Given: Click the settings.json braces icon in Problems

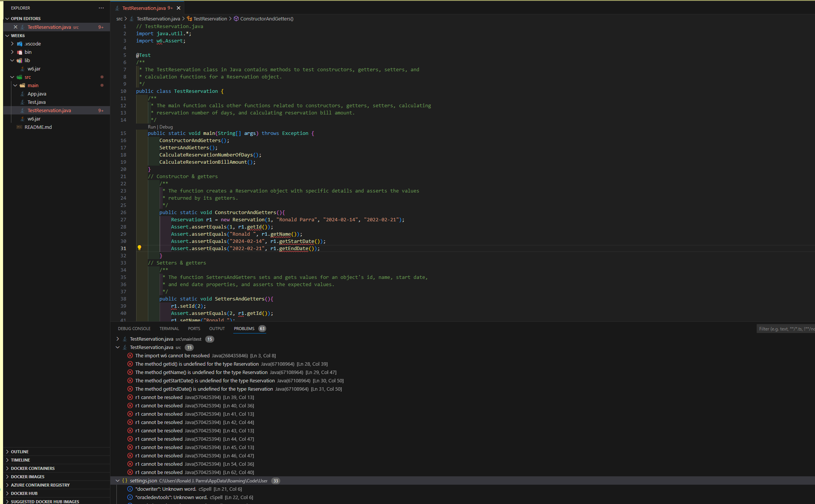Looking at the screenshot, I should coord(125,481).
